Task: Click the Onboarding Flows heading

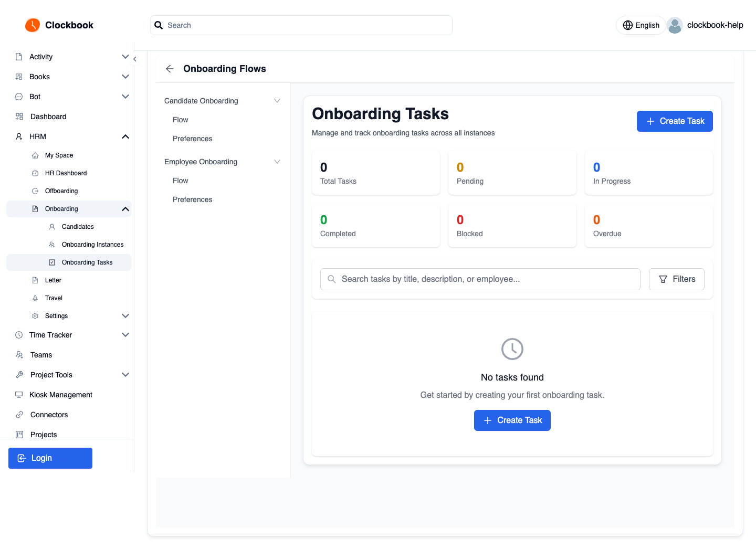Action: pos(225,69)
